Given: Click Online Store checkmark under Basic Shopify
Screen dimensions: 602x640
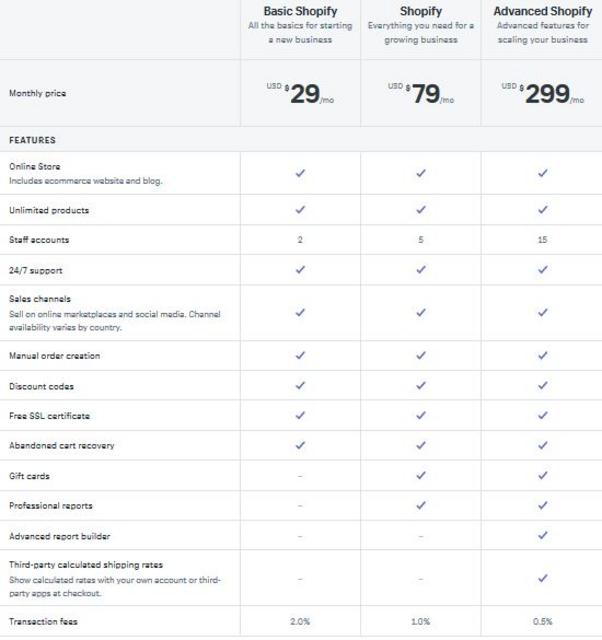Looking at the screenshot, I should pyautogui.click(x=300, y=173).
